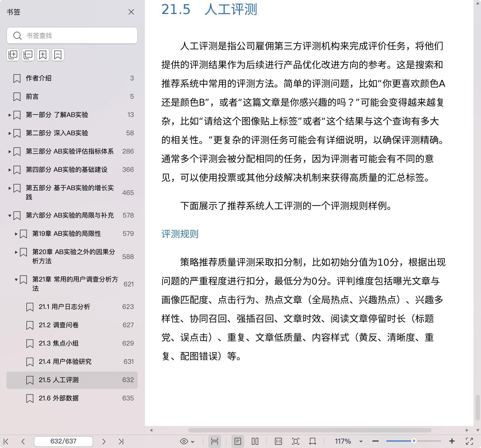Jump to last page
Screen dimensions: 481x448
(x=121, y=441)
